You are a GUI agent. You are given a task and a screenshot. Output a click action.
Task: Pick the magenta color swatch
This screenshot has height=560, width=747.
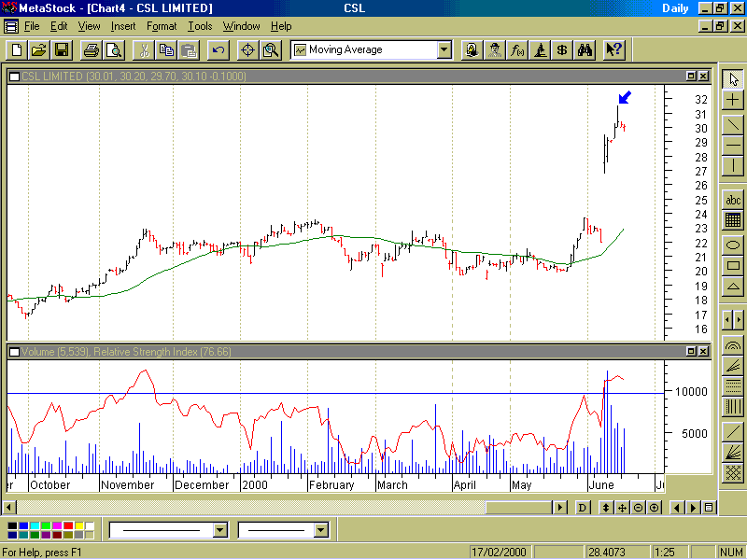57,525
